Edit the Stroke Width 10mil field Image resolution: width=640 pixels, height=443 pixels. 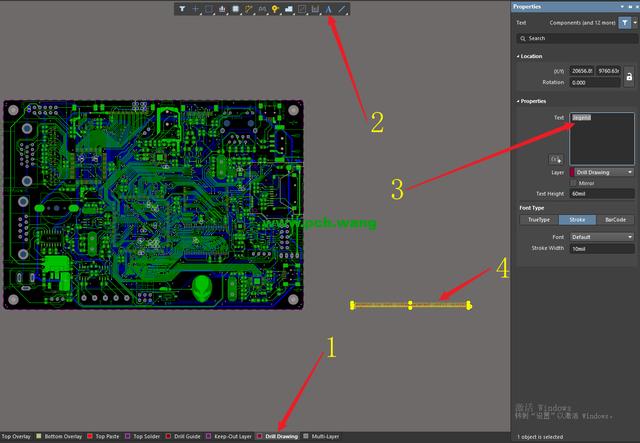point(602,249)
